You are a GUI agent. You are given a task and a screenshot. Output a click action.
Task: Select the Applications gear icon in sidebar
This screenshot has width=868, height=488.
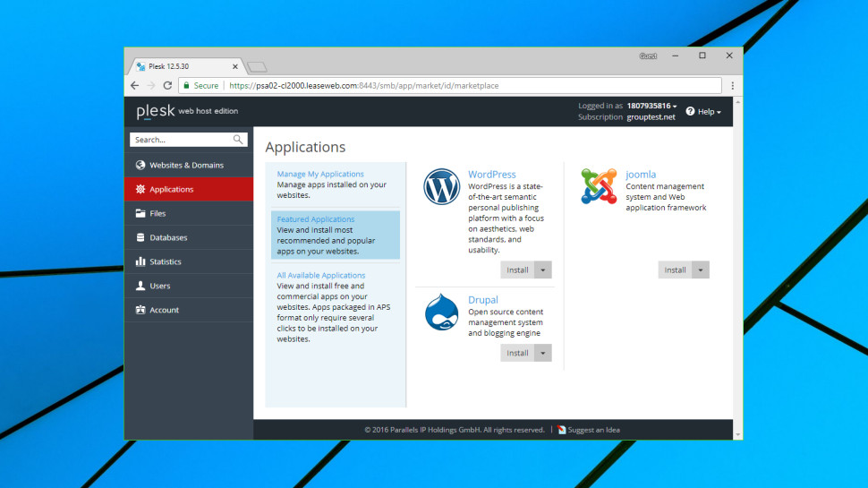pos(140,189)
